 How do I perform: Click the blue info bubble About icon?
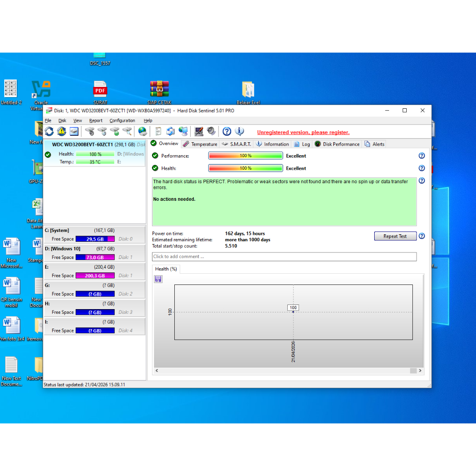[239, 132]
